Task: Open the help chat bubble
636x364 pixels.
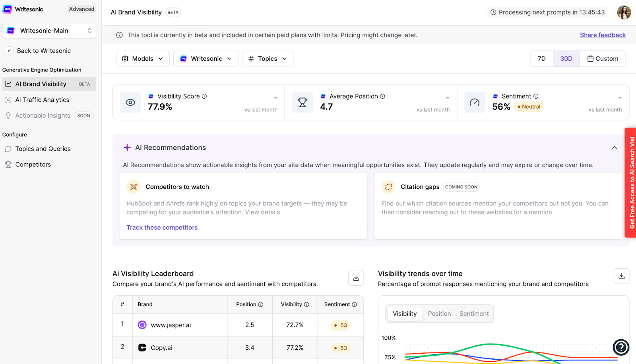Action: click(x=621, y=347)
